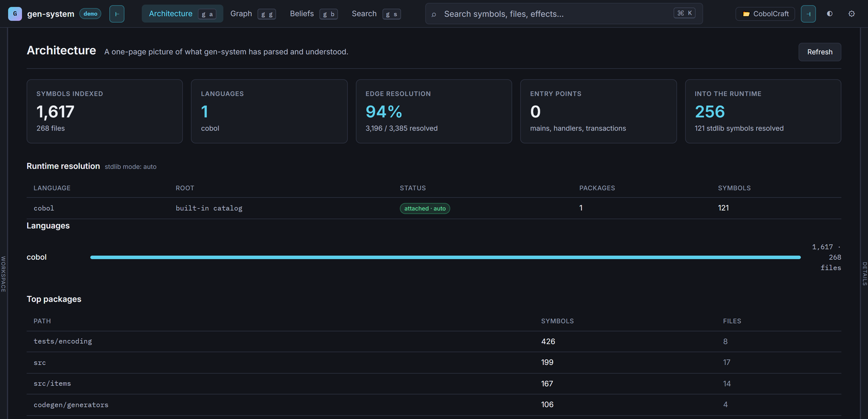Open the Entry Points card
868x419 pixels.
(x=598, y=111)
